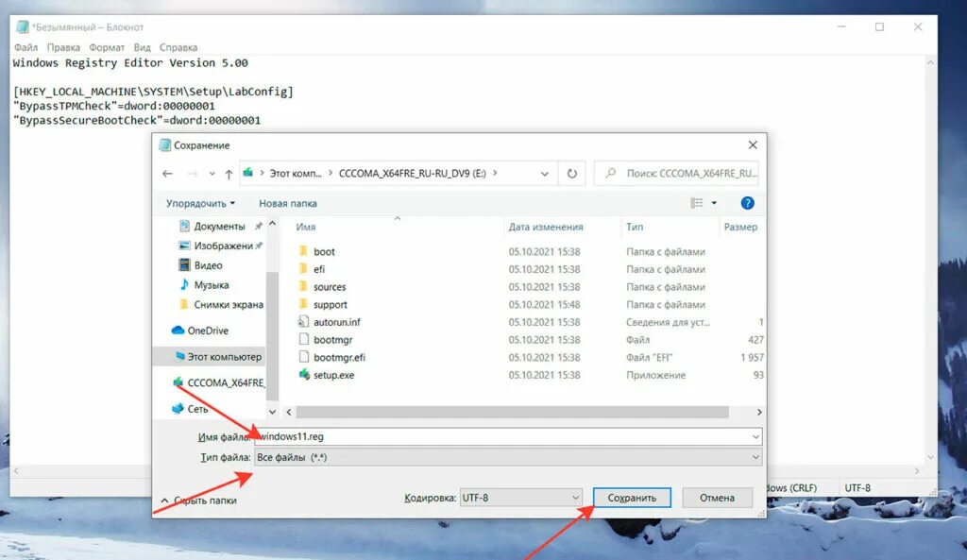The height and width of the screenshot is (560, 967).
Task: Select the bootmgr file
Action: pos(332,340)
